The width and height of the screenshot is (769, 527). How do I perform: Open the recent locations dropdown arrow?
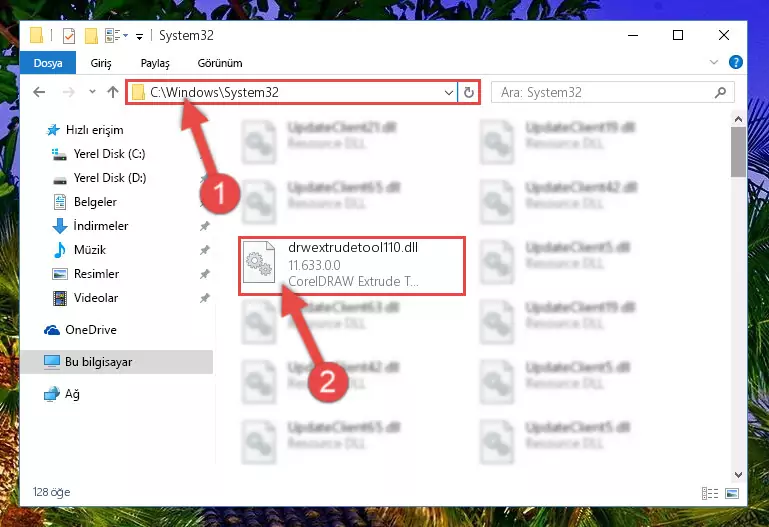click(x=92, y=92)
